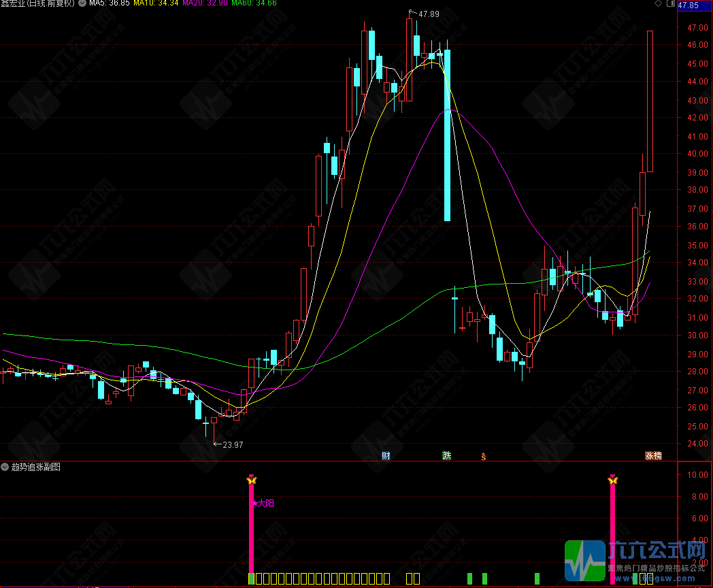Expand the 趋势追涨副图 indicator dropdown circle
713x588 pixels.
(x=5, y=467)
